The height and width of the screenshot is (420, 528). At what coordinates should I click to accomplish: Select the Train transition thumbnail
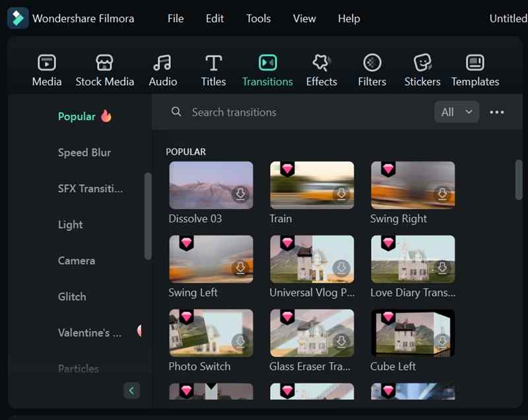(x=312, y=186)
